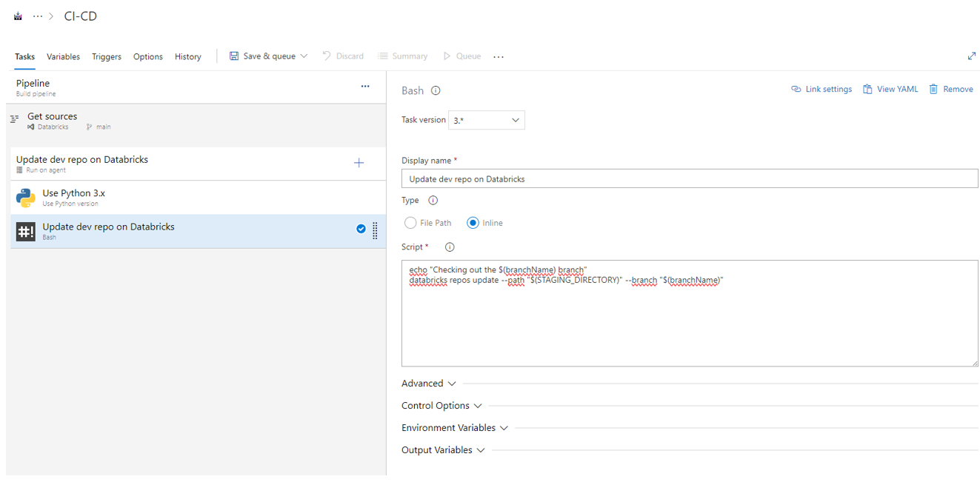Toggle the checkmark on Update dev repo task
Viewport: 980px width, 485px height.
click(361, 230)
